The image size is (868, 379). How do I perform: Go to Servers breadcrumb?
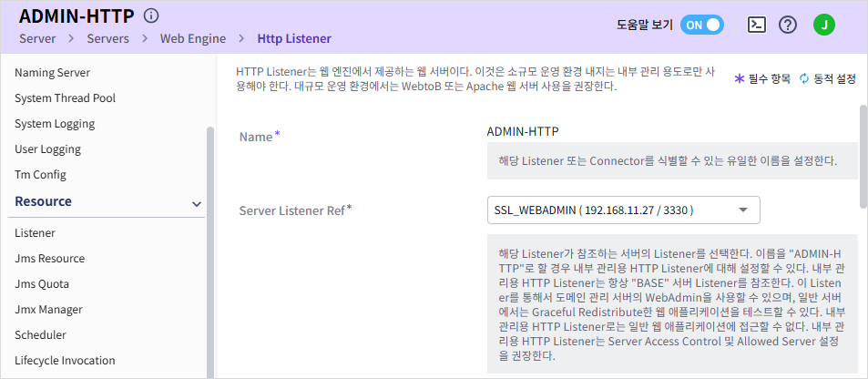coord(108,39)
